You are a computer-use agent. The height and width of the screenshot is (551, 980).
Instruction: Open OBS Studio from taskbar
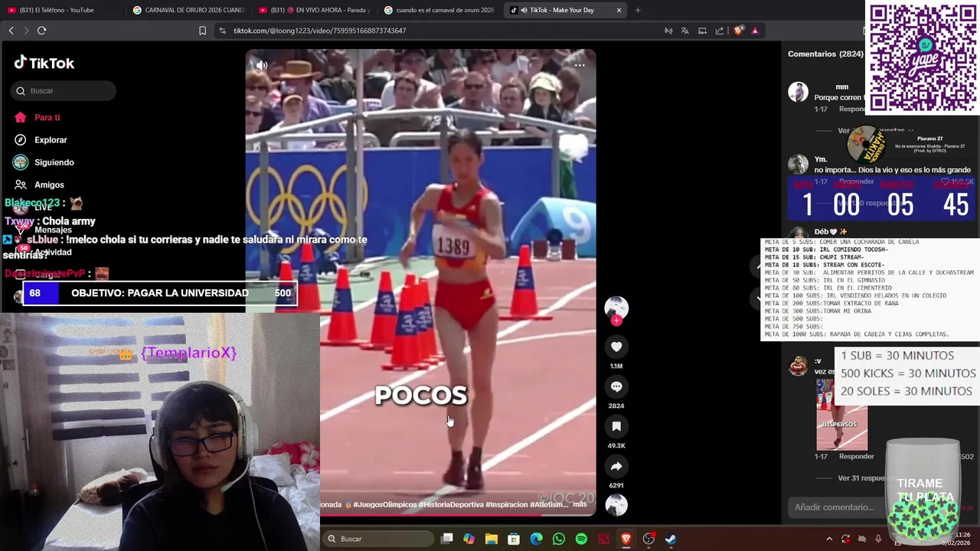click(648, 539)
